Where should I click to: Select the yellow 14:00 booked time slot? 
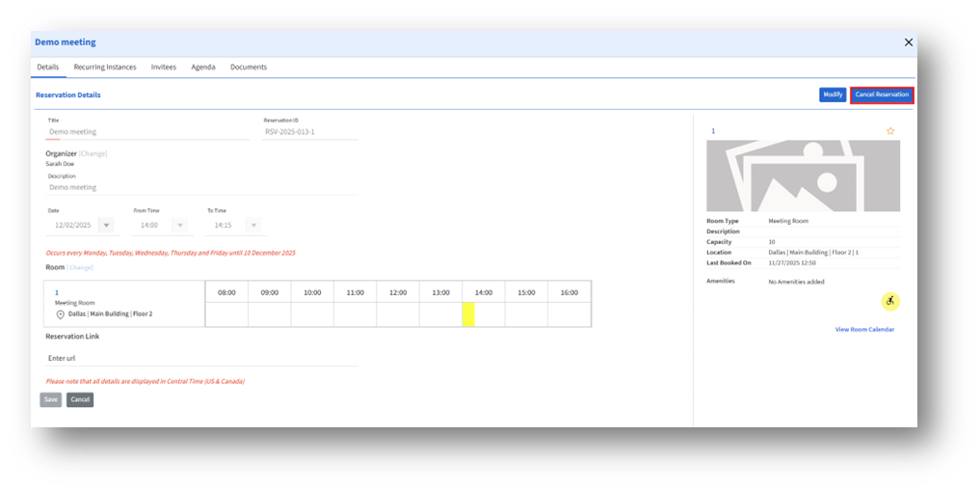468,314
